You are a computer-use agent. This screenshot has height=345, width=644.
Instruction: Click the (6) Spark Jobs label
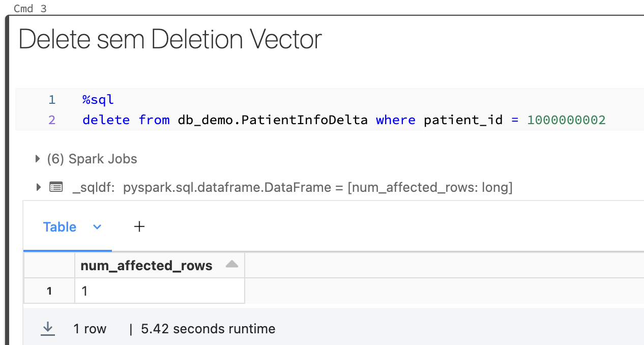coord(92,159)
